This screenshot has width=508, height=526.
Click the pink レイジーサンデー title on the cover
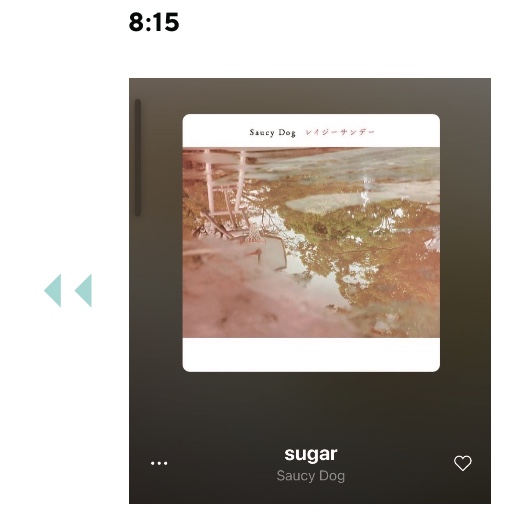tap(340, 132)
